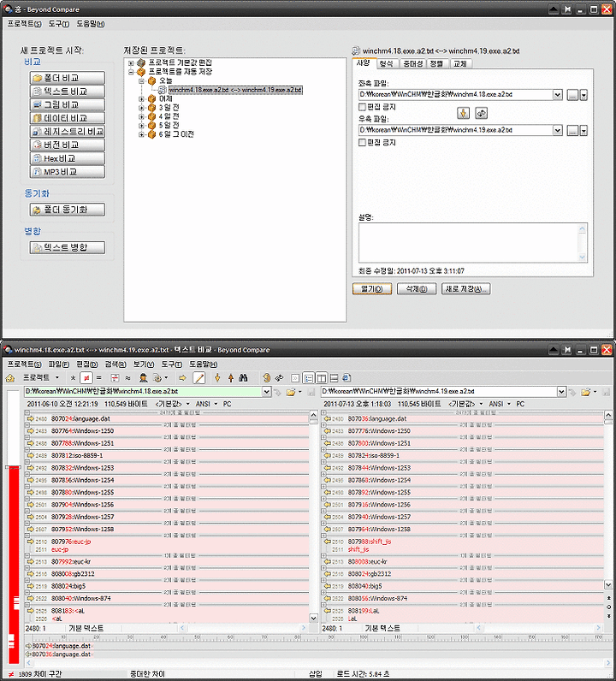Click Hex 비교 button
Screen dimensions: 616x681
(68, 158)
